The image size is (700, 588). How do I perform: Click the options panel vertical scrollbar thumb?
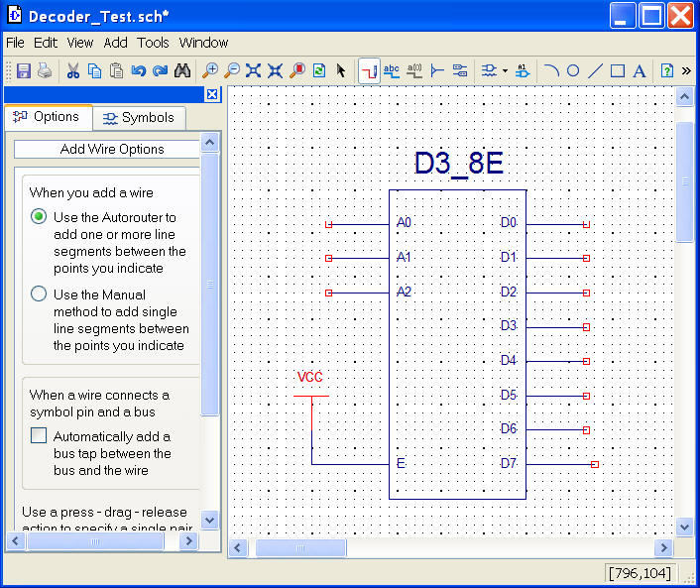point(210,285)
